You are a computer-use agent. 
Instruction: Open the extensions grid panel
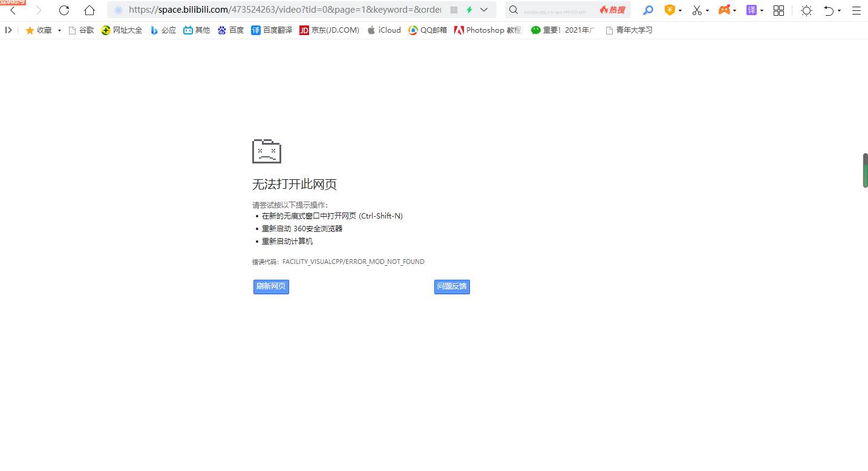click(778, 10)
